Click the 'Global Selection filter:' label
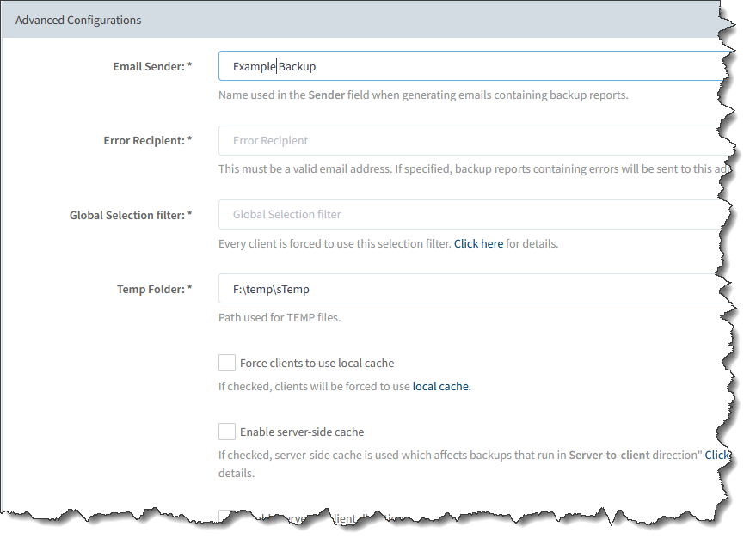The width and height of the screenshot is (756, 545). point(131,215)
